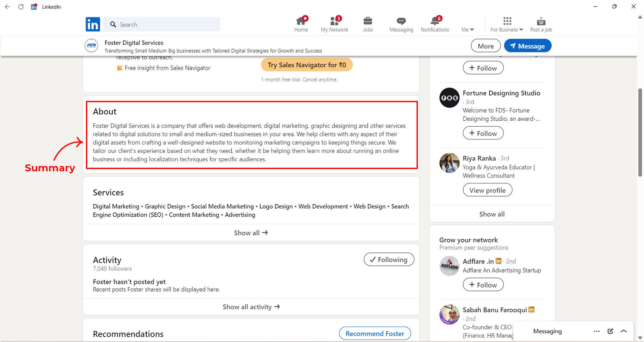This screenshot has height=342, width=644.
Task: Click Show all in suggestions sidebar
Action: 492,214
